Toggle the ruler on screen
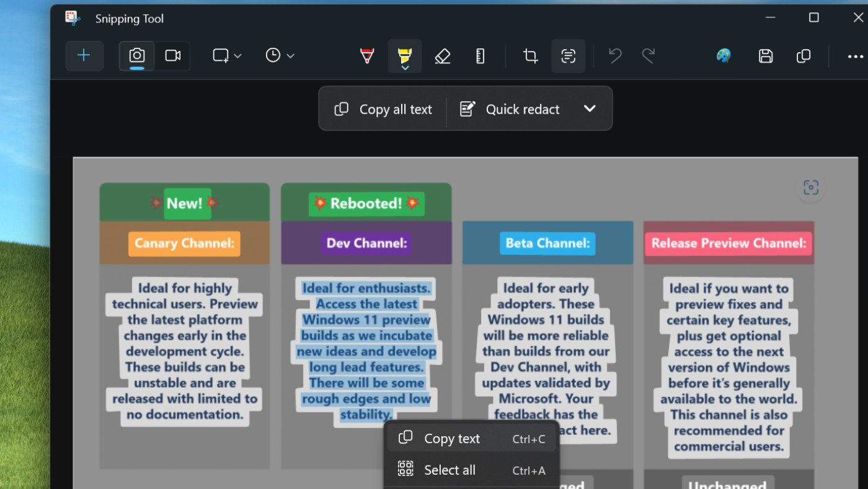The width and height of the screenshot is (868, 489). click(x=480, y=56)
